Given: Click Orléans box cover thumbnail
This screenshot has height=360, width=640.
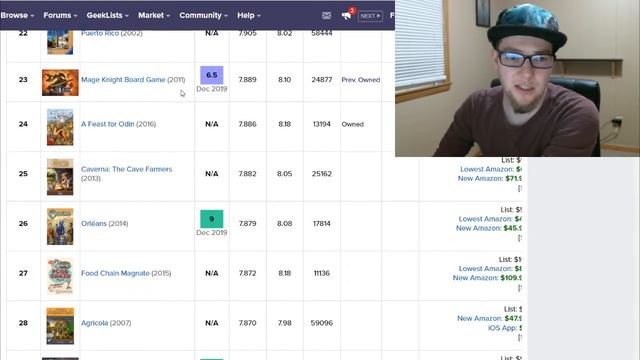Looking at the screenshot, I should point(60,227).
